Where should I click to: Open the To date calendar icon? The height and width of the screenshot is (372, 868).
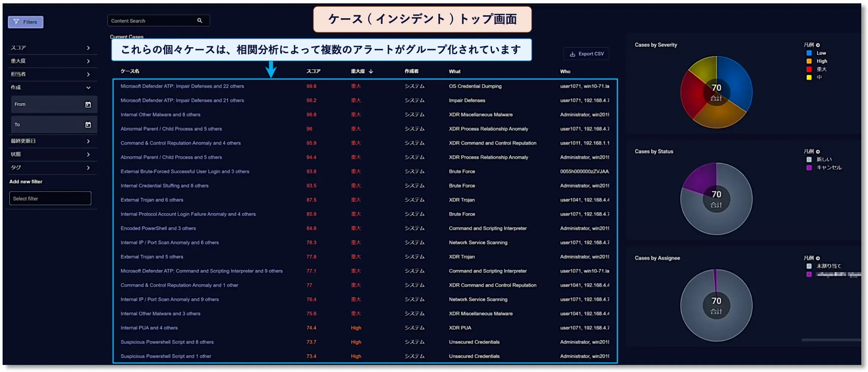[x=88, y=125]
